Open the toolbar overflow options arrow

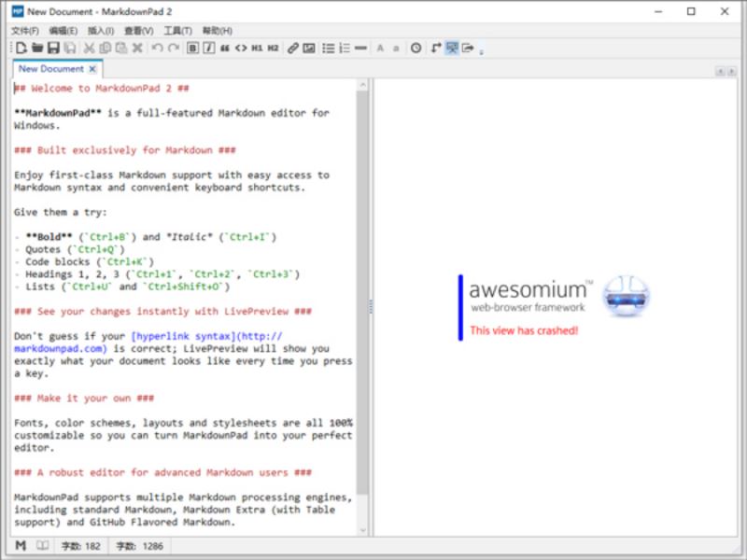(x=482, y=50)
